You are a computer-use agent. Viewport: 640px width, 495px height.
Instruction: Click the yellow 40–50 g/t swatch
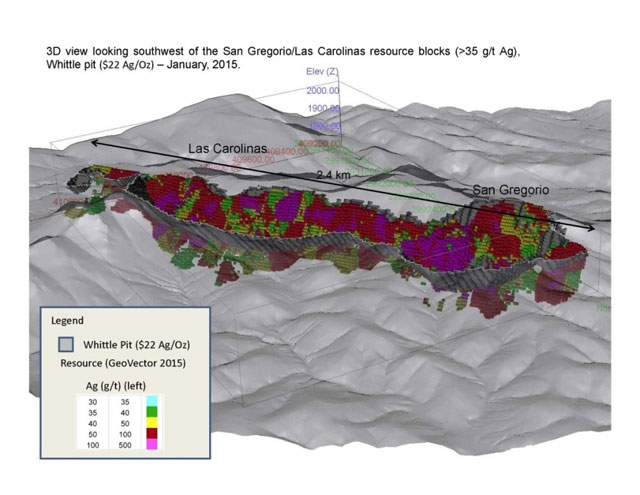point(151,423)
